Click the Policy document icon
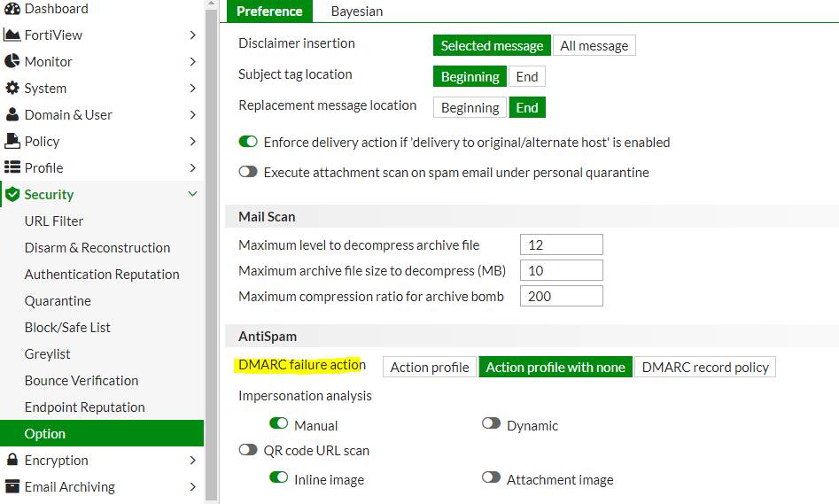The width and height of the screenshot is (839, 504). tap(12, 142)
